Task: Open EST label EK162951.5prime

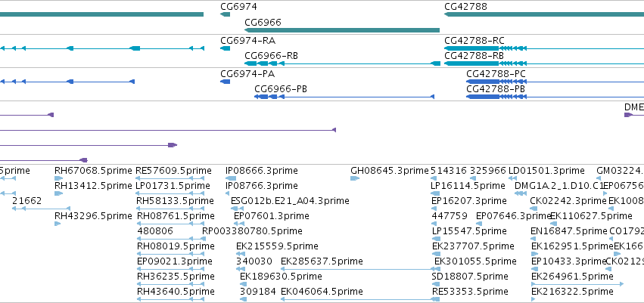Action: [572, 246]
